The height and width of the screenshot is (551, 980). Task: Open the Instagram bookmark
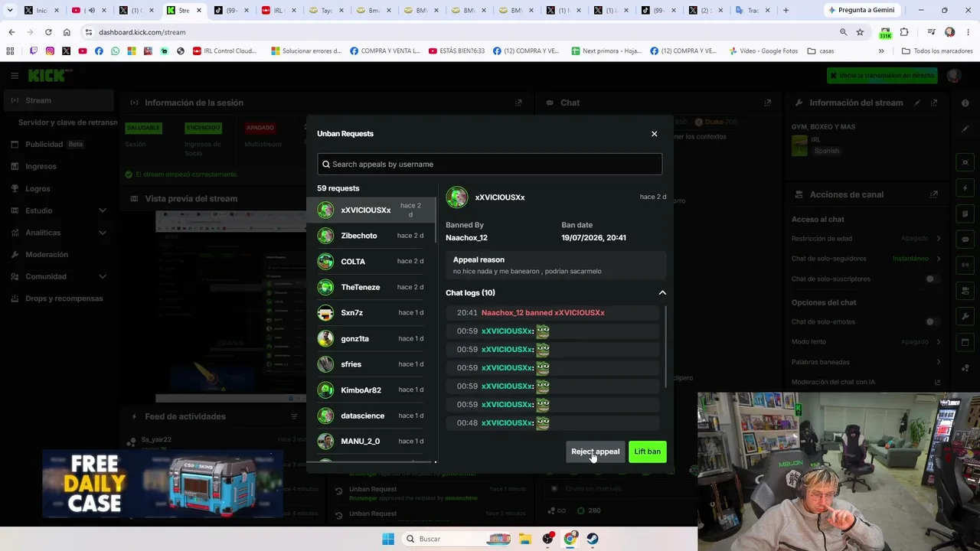(x=50, y=51)
